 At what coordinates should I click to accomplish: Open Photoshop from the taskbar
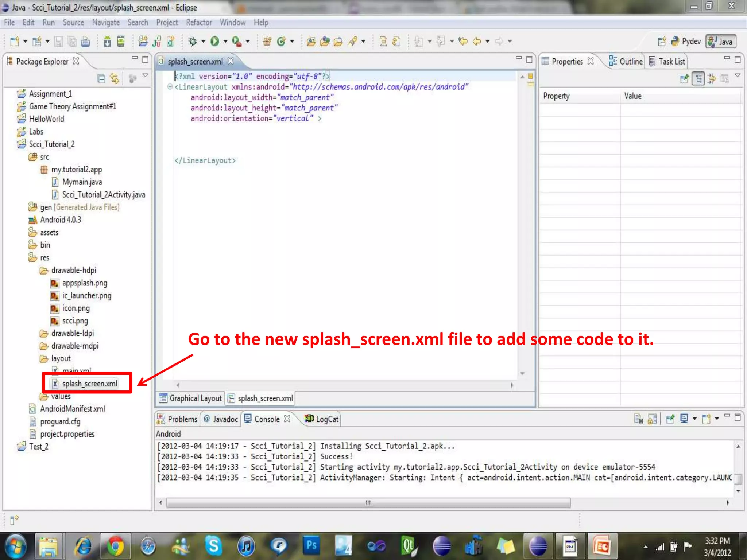(311, 545)
